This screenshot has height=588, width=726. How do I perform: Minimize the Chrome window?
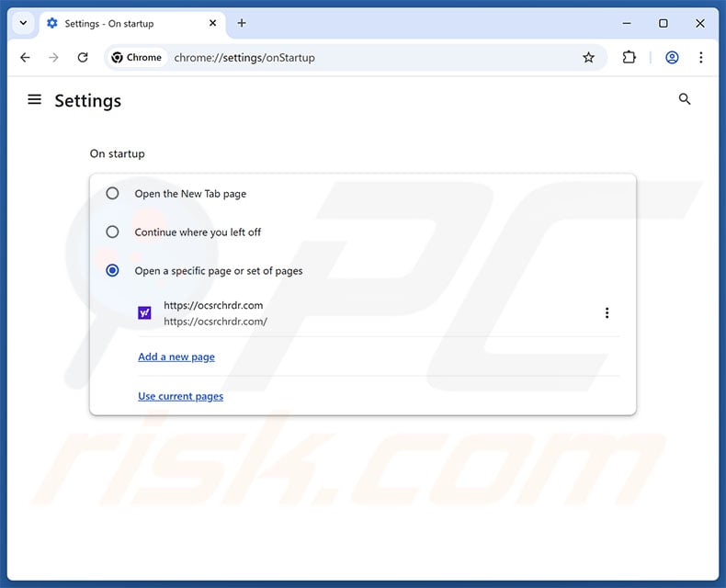click(x=627, y=23)
